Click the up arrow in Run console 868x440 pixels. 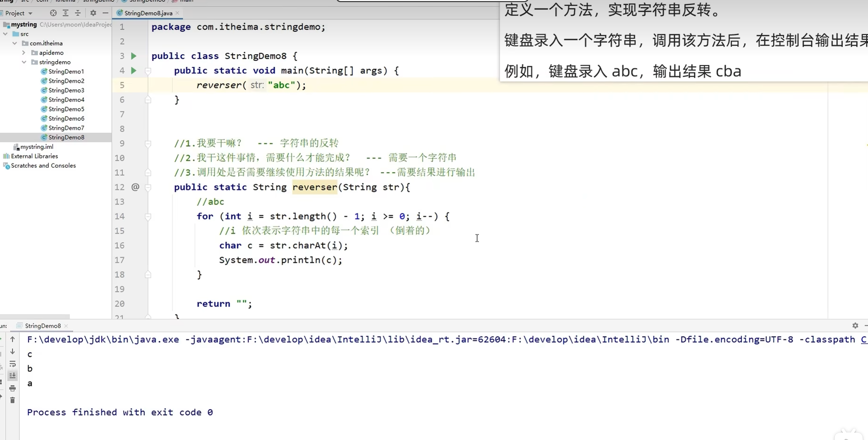click(12, 339)
